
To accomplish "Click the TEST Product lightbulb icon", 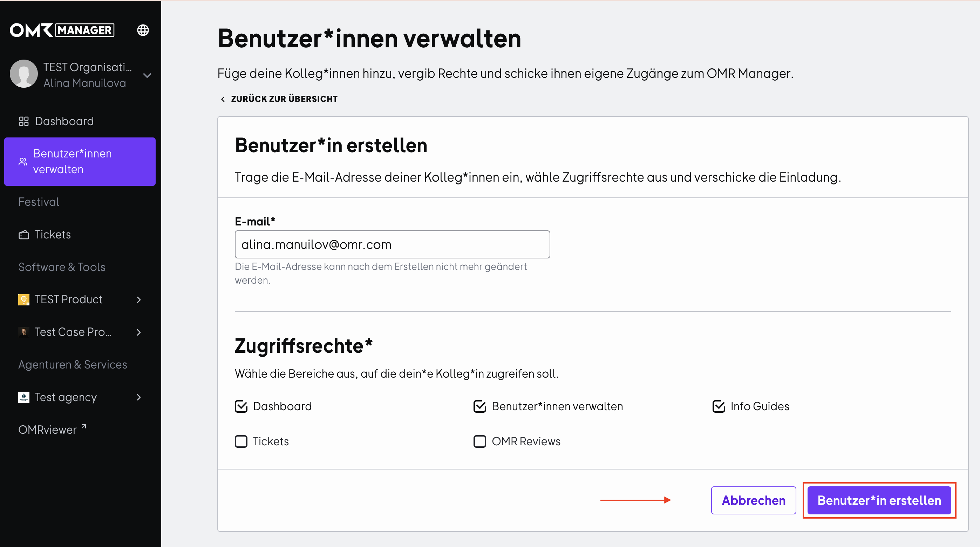I will tap(23, 299).
